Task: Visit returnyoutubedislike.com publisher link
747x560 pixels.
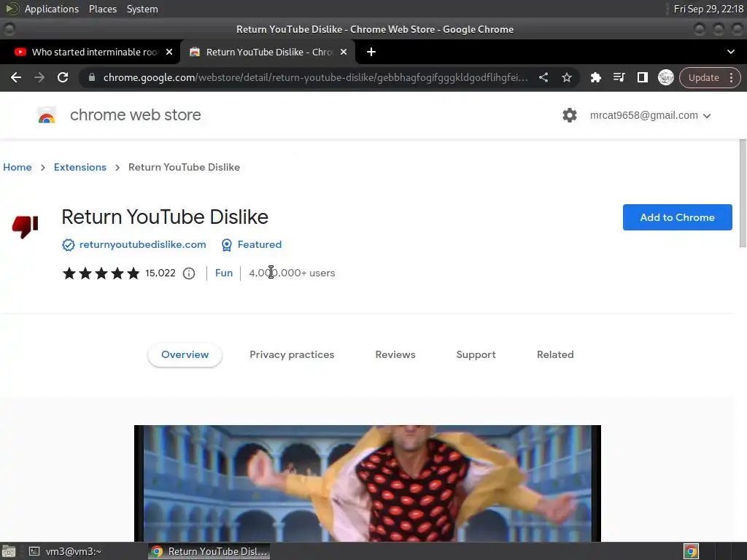Action: pyautogui.click(x=142, y=245)
